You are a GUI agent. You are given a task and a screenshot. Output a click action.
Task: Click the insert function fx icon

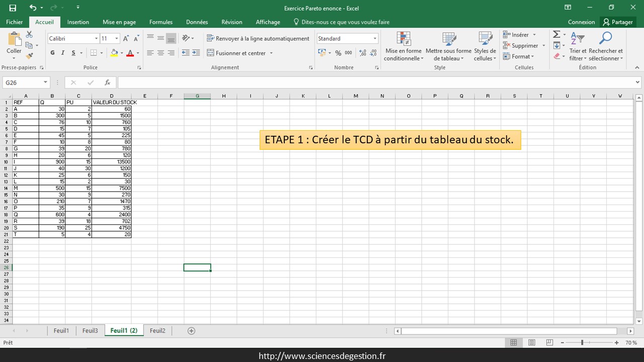click(107, 82)
